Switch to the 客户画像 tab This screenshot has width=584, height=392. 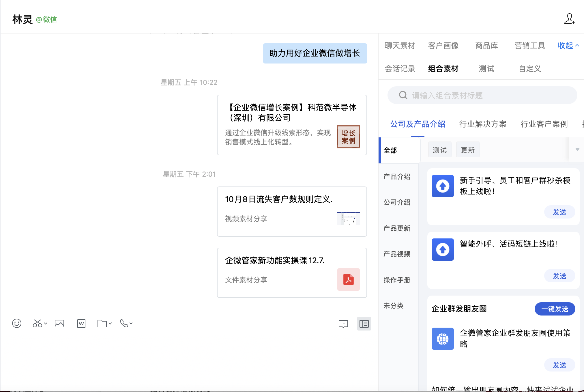[443, 45]
